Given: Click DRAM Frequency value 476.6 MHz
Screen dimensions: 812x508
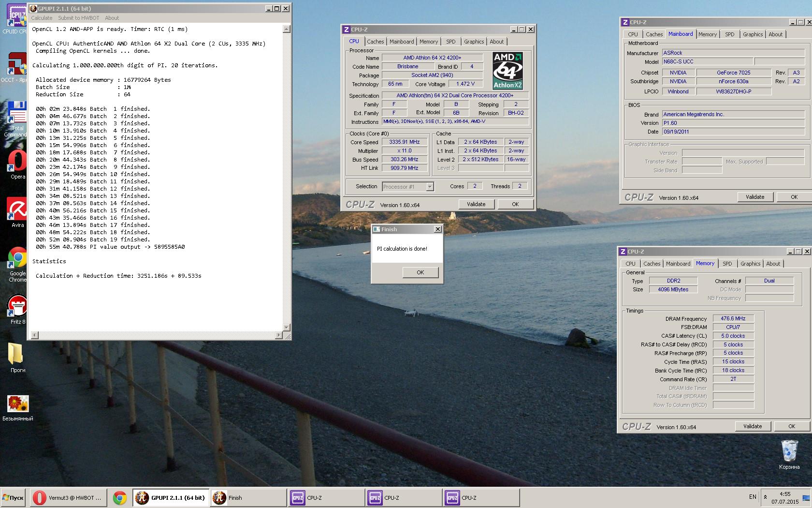Looking at the screenshot, I should [733, 318].
